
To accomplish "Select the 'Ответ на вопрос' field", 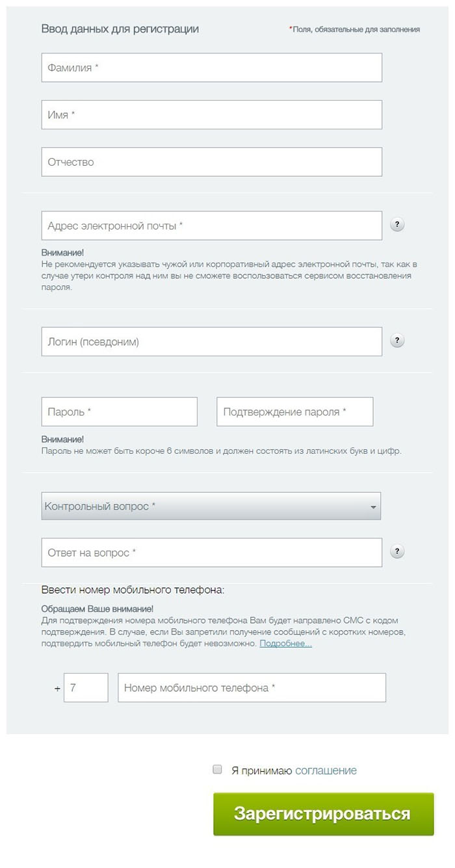I will (212, 553).
